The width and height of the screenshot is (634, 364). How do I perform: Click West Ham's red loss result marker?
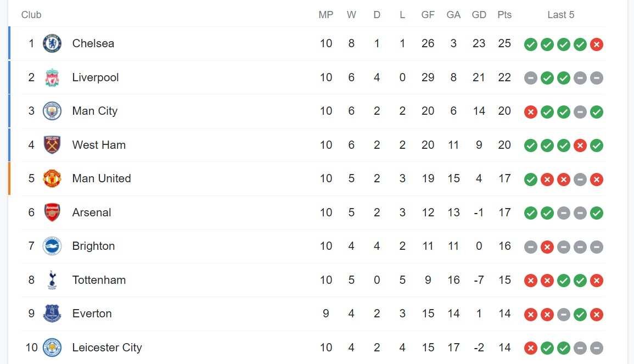580,145
